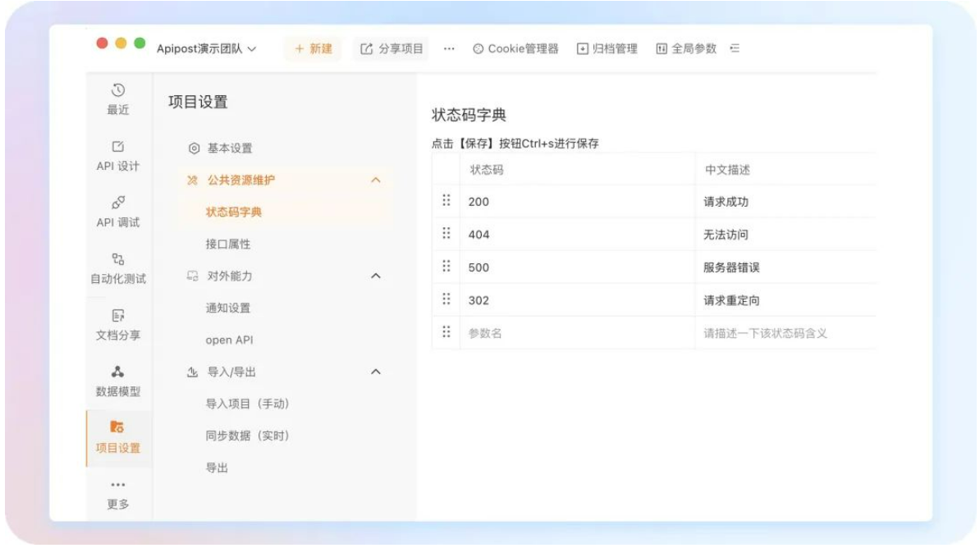Click description cell 无法访问

click(785, 235)
